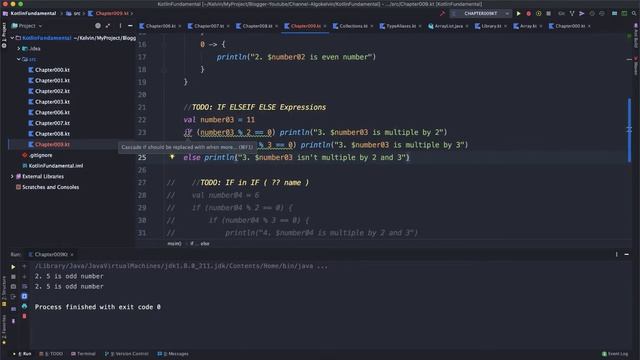The image size is (640, 360).
Task: Click the exit icon in Run panel left strip
Action: pyautogui.click(x=13, y=296)
